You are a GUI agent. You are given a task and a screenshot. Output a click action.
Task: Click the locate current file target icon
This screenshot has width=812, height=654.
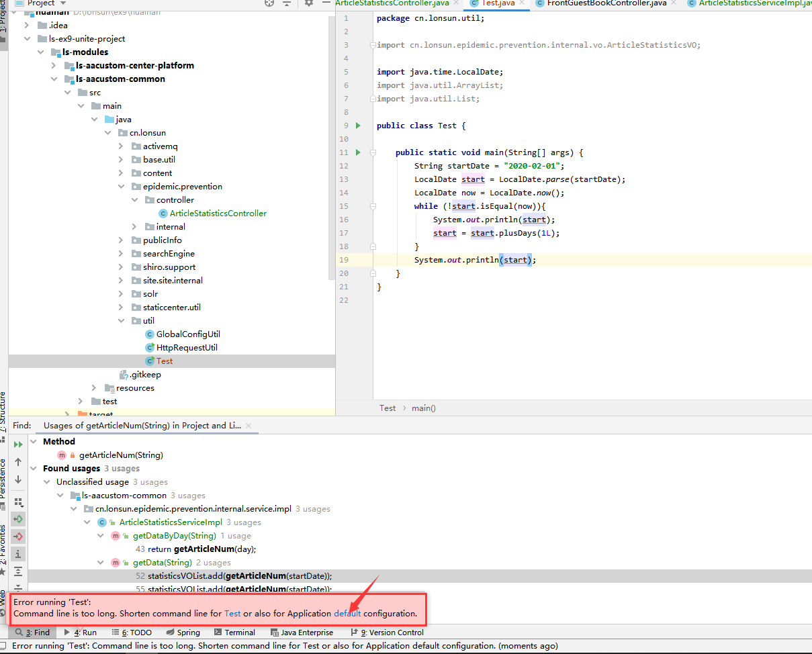[x=269, y=3]
